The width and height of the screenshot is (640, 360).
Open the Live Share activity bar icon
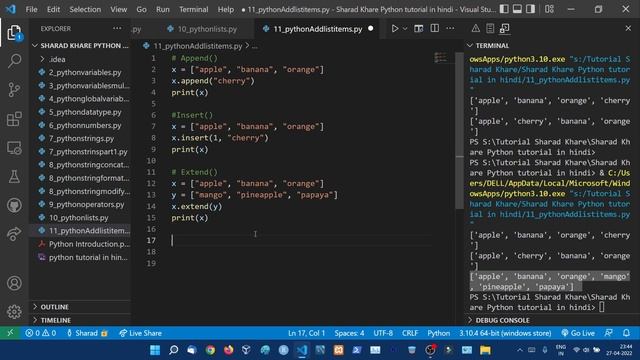[14, 234]
